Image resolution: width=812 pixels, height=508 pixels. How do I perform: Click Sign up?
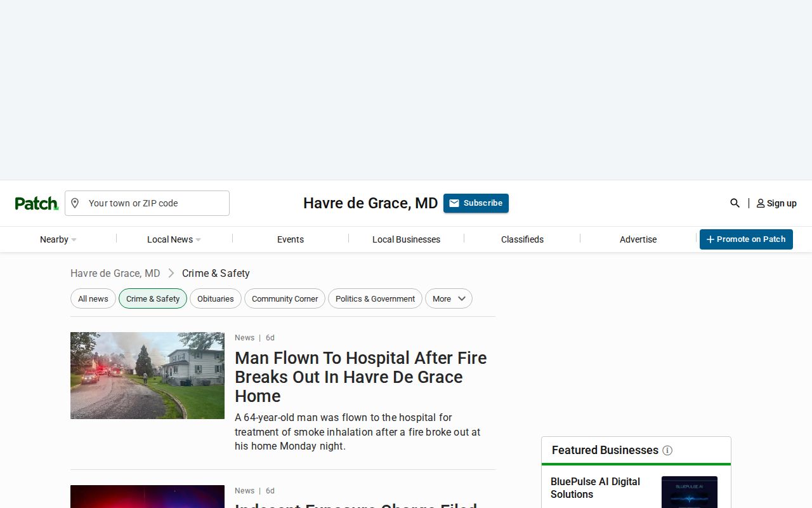(x=776, y=203)
